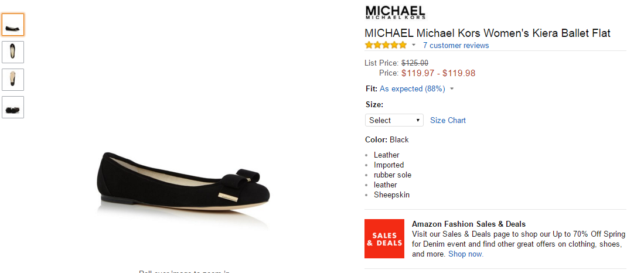This screenshot has height=273, width=644.
Task: Click the MICHAEL Michael Kors brand logo
Action: click(x=395, y=12)
